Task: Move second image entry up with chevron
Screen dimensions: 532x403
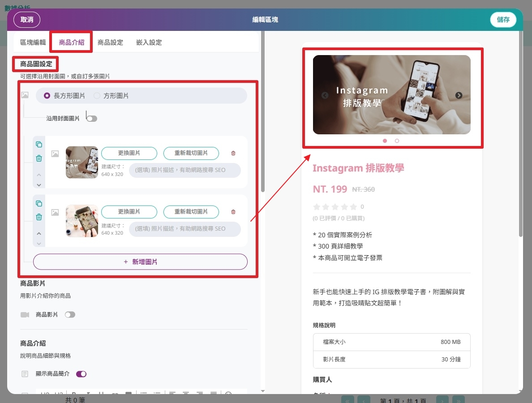Action: (39, 234)
